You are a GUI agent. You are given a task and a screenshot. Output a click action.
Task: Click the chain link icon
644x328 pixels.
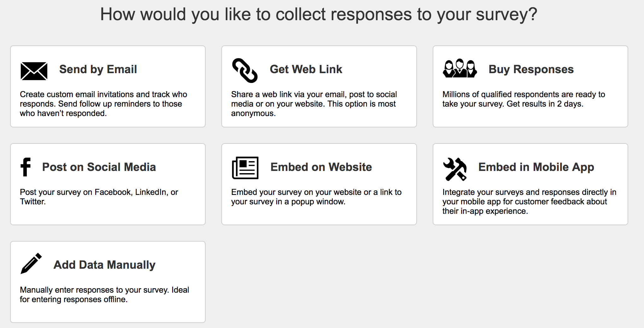tap(245, 70)
